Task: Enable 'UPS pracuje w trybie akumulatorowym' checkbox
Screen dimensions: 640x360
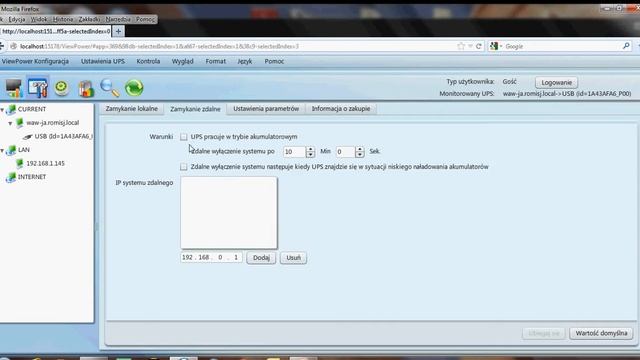Action: (184, 137)
